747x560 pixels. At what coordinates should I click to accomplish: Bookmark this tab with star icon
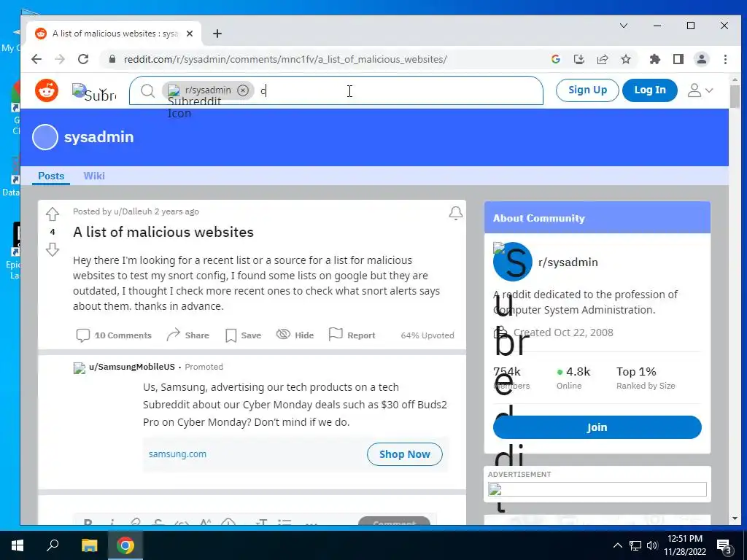(x=626, y=59)
